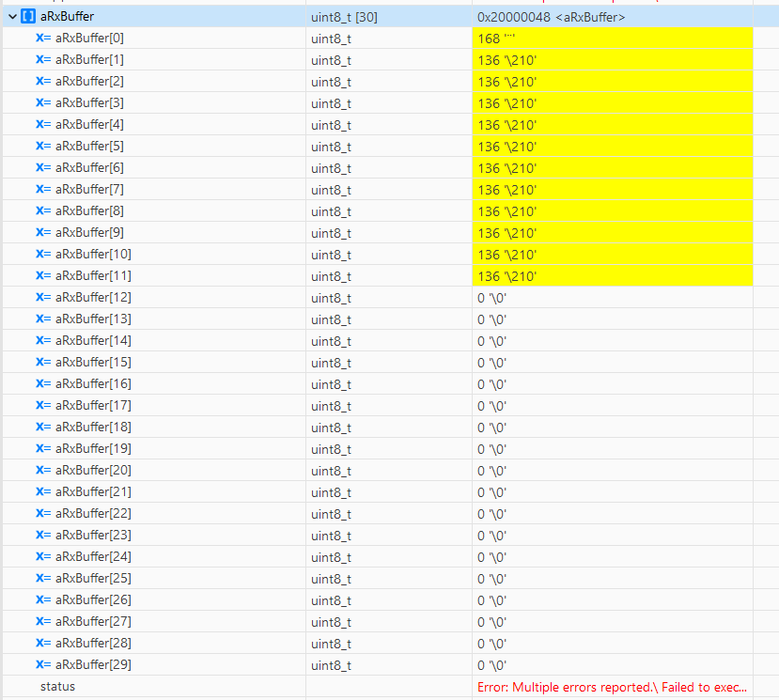Click the variable icon of aRxBuffer[5]

point(43,146)
